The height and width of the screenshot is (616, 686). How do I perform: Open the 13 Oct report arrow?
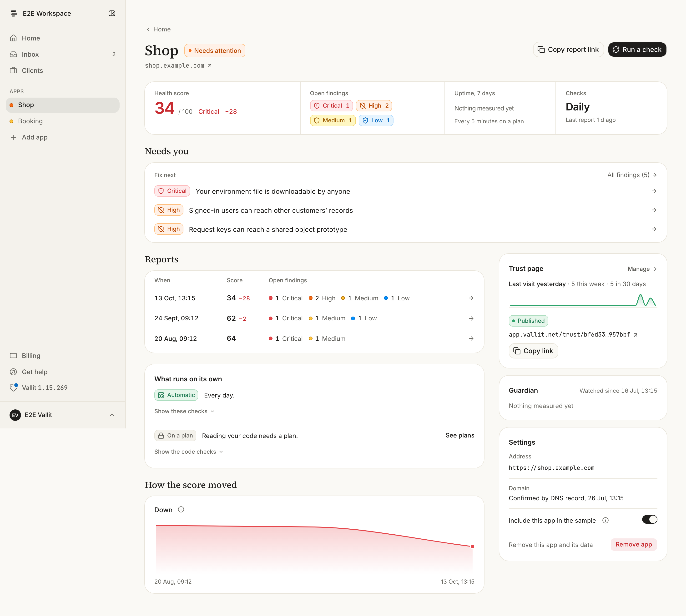tap(471, 298)
